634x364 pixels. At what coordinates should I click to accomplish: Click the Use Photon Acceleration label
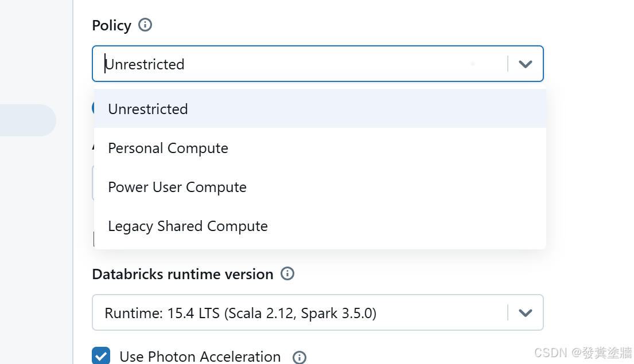(x=200, y=357)
